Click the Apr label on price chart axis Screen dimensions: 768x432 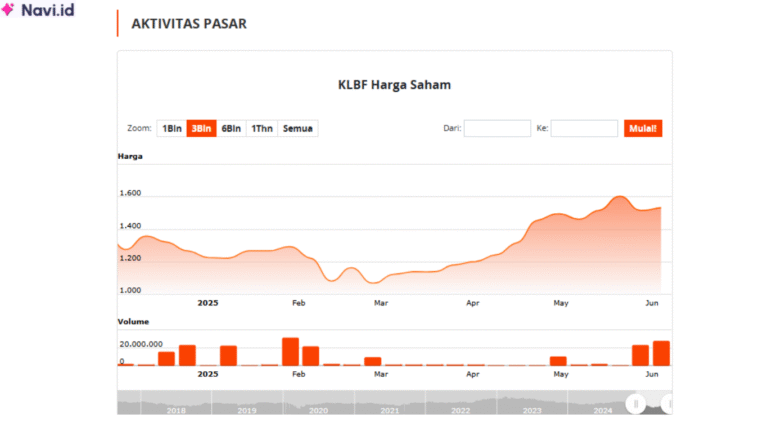pyautogui.click(x=473, y=303)
